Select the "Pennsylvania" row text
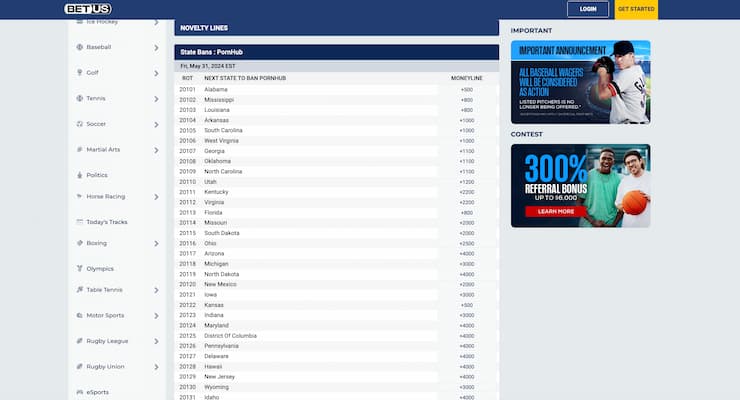Screen dimensions: 740x400 (221, 346)
